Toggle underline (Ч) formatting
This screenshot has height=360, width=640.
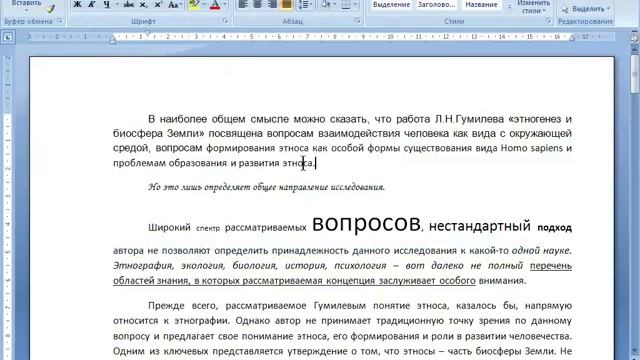pos(107,5)
